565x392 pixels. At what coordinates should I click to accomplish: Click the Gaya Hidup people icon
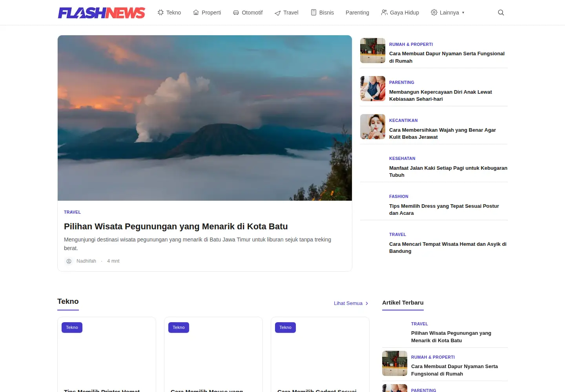[384, 13]
